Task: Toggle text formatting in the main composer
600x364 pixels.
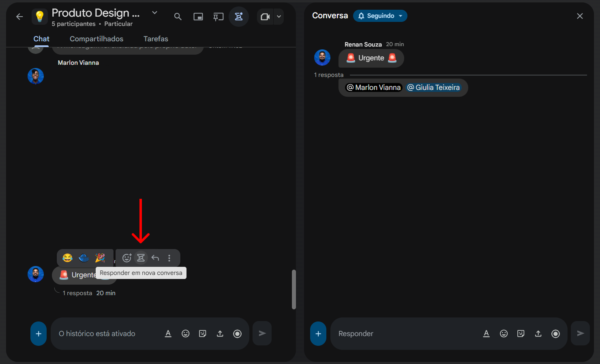Action: tap(168, 334)
